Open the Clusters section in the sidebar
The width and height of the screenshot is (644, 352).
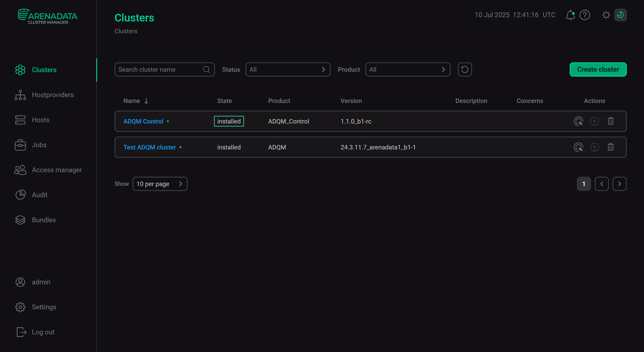pyautogui.click(x=44, y=70)
